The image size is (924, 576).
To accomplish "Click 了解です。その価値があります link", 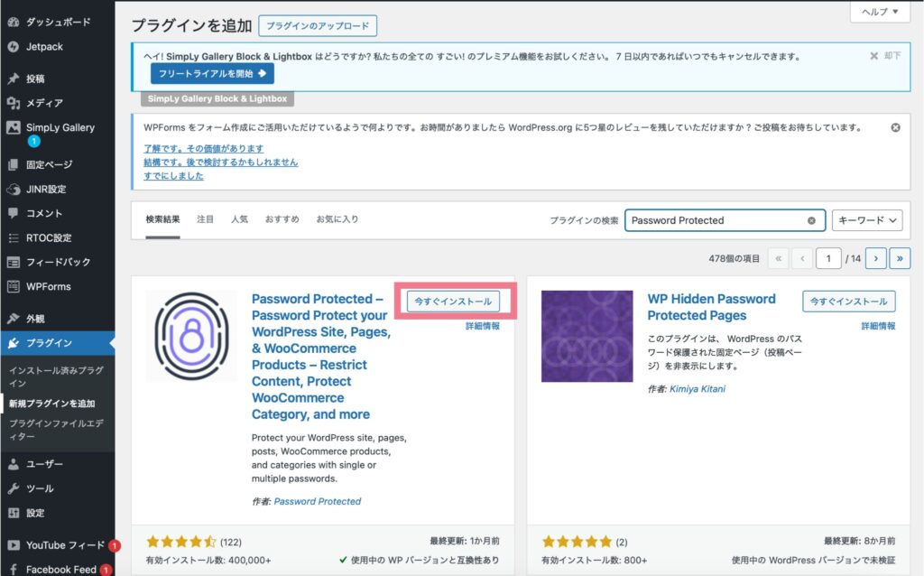I will [203, 149].
